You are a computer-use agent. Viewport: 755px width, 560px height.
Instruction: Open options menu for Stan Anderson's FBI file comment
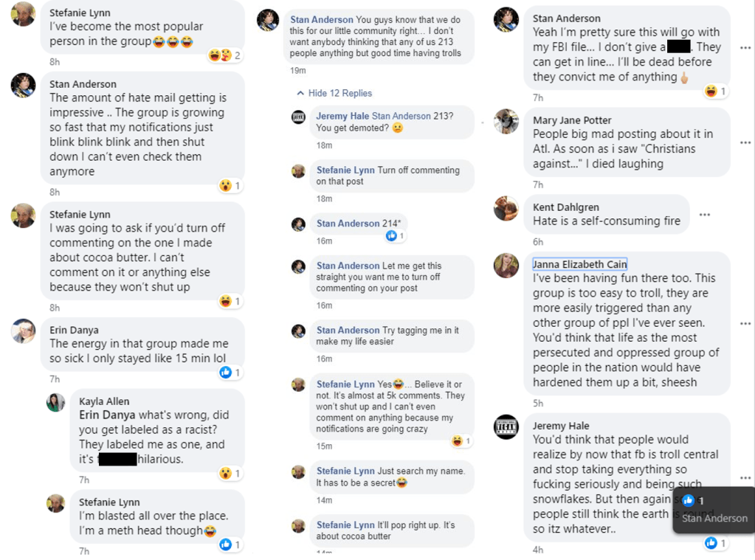click(x=745, y=47)
